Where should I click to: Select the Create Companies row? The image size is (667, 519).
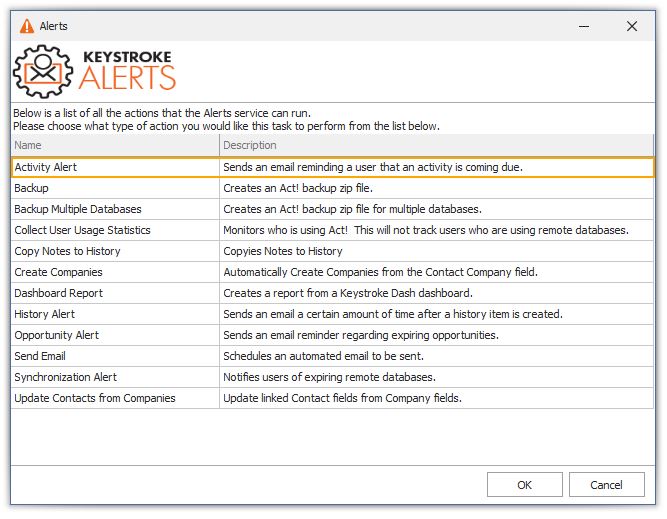[332, 272]
